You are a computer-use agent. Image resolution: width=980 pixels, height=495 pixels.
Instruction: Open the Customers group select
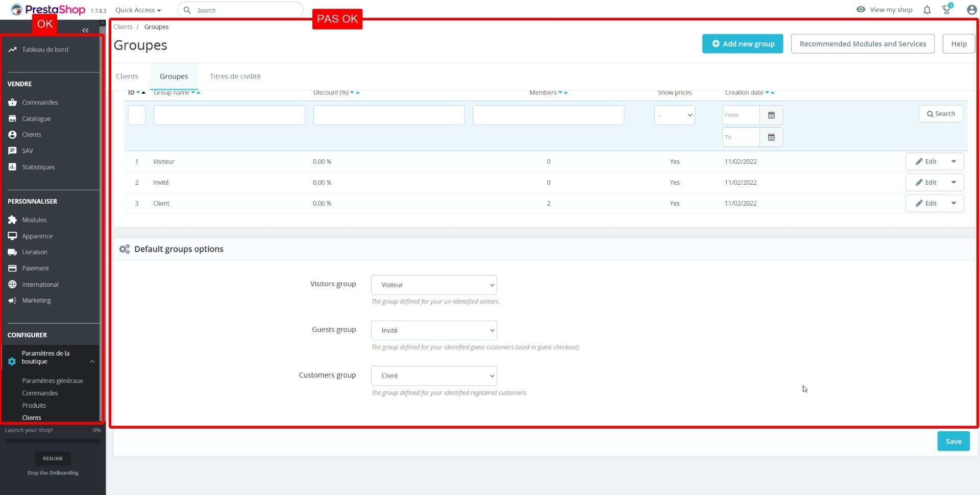434,376
